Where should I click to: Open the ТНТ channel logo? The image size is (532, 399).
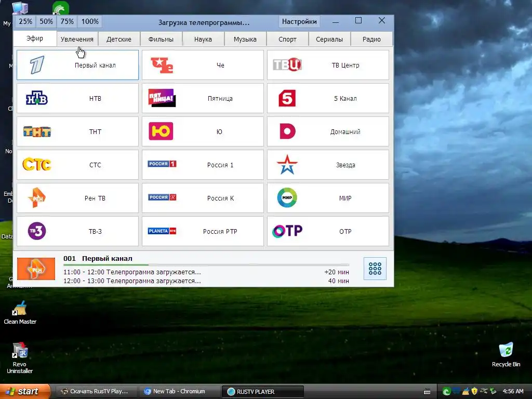tap(37, 131)
